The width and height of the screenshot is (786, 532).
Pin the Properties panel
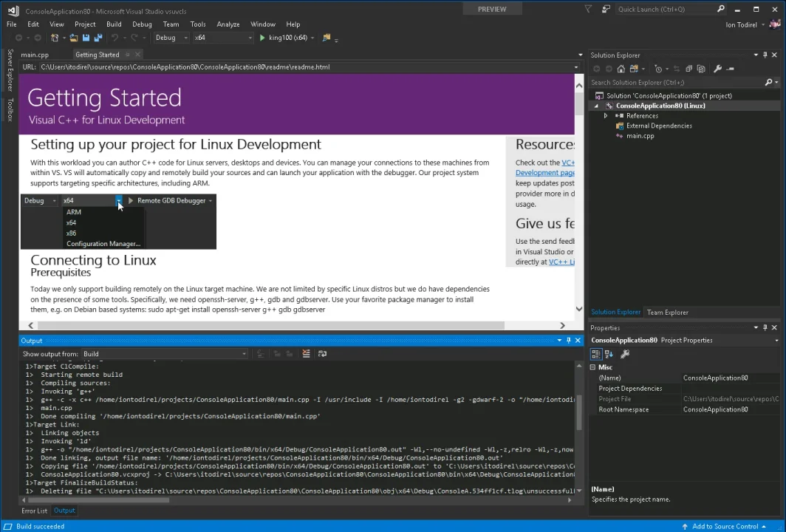(x=765, y=327)
